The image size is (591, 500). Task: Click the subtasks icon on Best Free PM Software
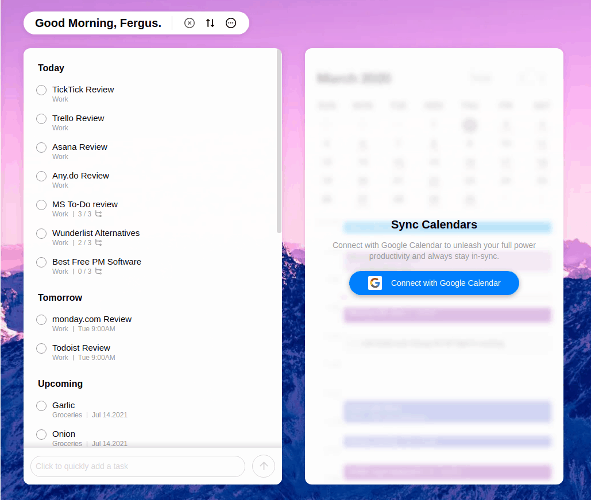point(98,271)
